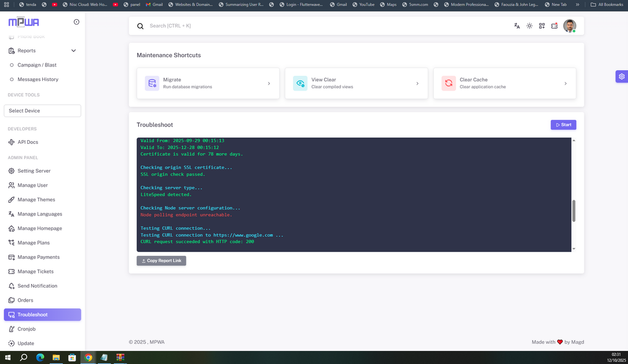
Task: Click the purple settings gear customizer
Action: tap(621, 76)
